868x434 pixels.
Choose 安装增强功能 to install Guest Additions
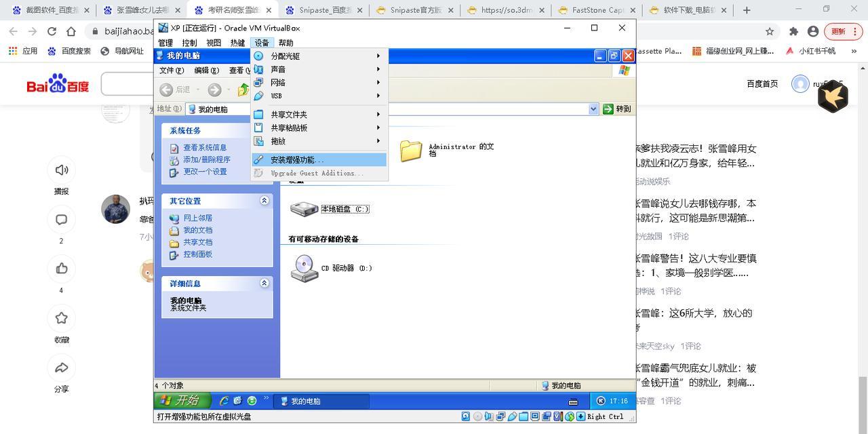319,160
